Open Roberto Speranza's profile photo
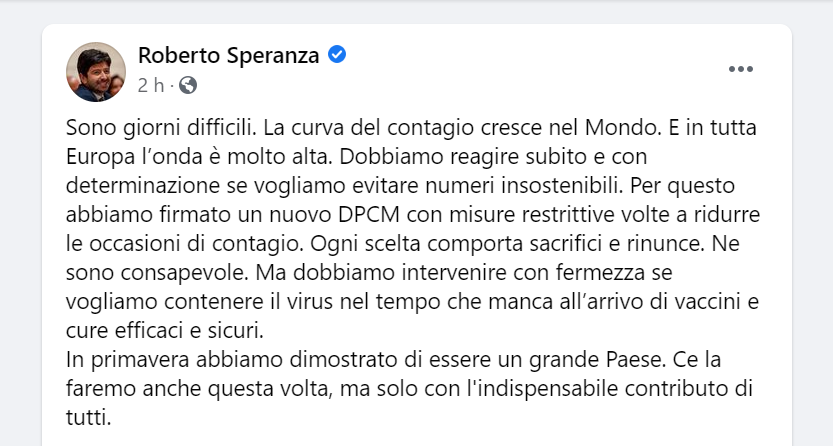 tap(96, 72)
